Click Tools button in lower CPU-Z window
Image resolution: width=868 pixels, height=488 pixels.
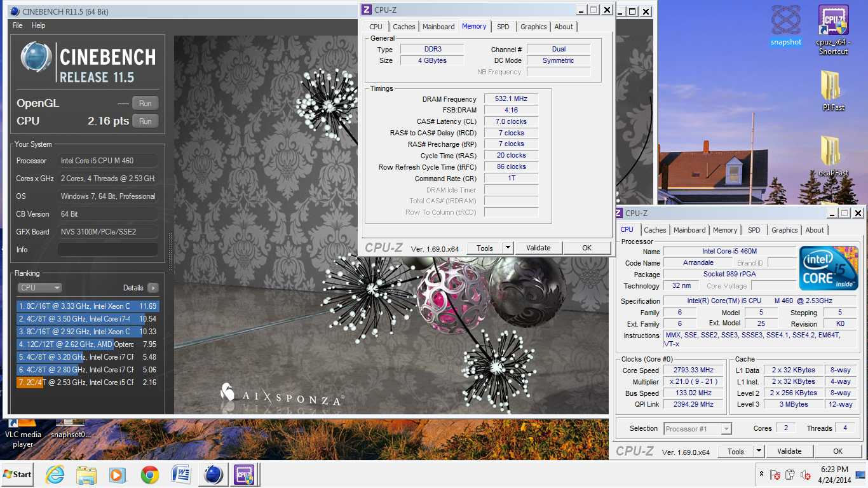(736, 451)
